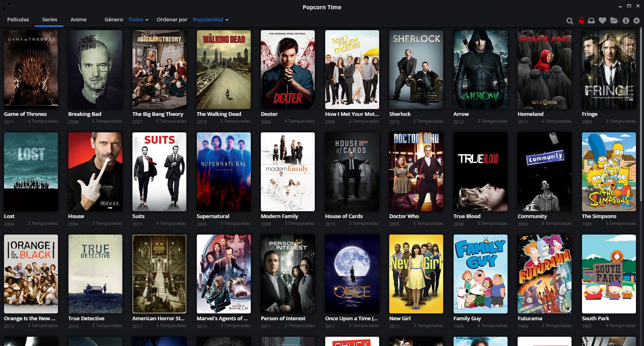644x346 pixels.
Task: Open the torrent collection folder icon
Action: 614,21
